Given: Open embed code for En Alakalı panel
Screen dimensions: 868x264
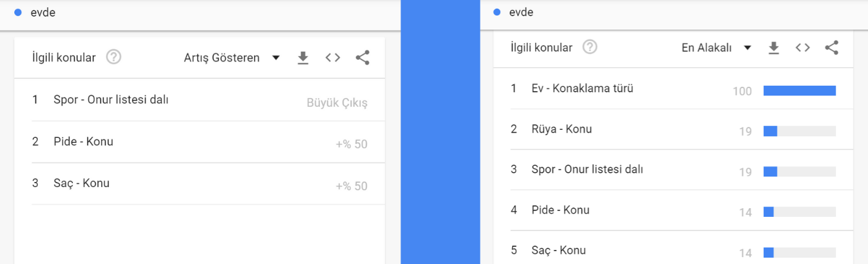Looking at the screenshot, I should click(803, 48).
